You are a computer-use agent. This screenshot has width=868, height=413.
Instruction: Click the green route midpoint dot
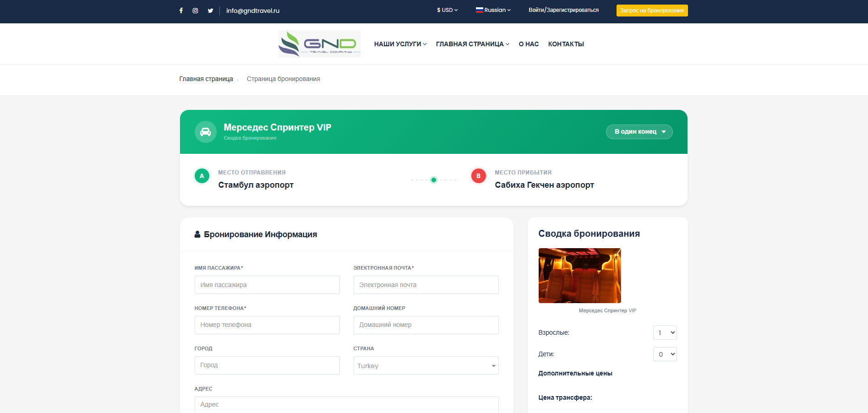434,180
